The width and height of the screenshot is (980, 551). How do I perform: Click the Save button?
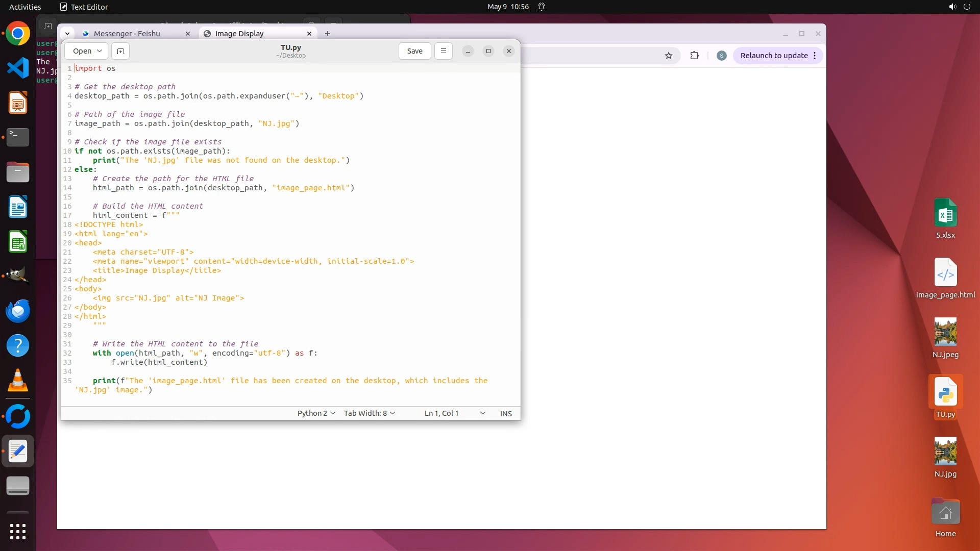[x=414, y=51]
